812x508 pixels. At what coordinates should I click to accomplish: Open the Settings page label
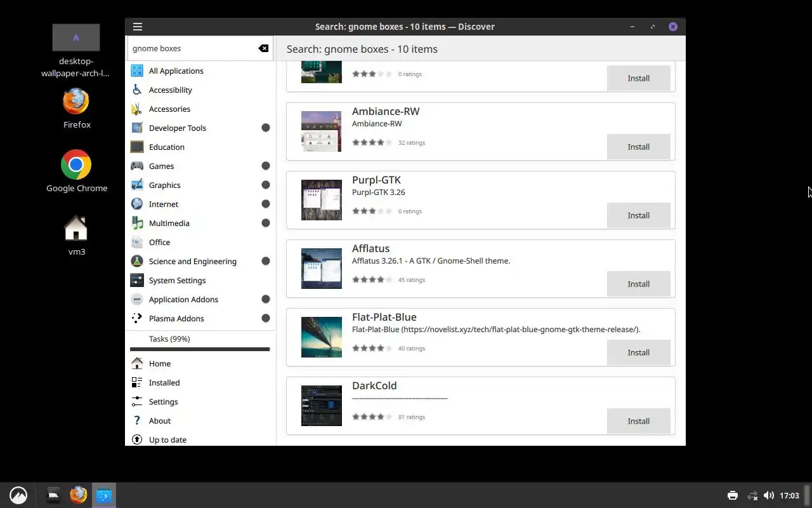pyautogui.click(x=163, y=402)
